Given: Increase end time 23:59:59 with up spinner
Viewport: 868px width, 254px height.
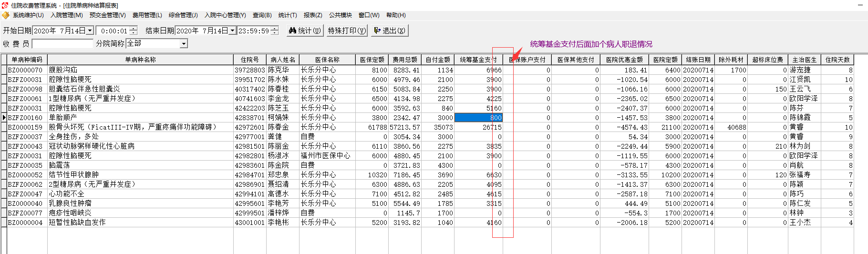Looking at the screenshot, I should (275, 29).
